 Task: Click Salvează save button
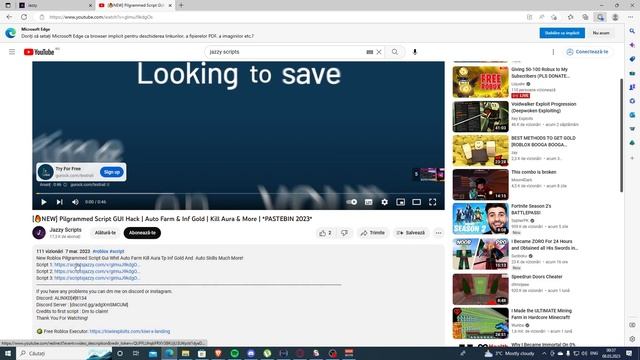coord(411,233)
